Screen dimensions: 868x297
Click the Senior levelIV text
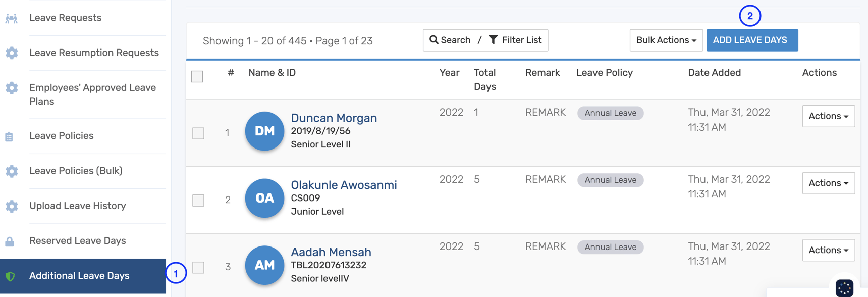click(320, 278)
